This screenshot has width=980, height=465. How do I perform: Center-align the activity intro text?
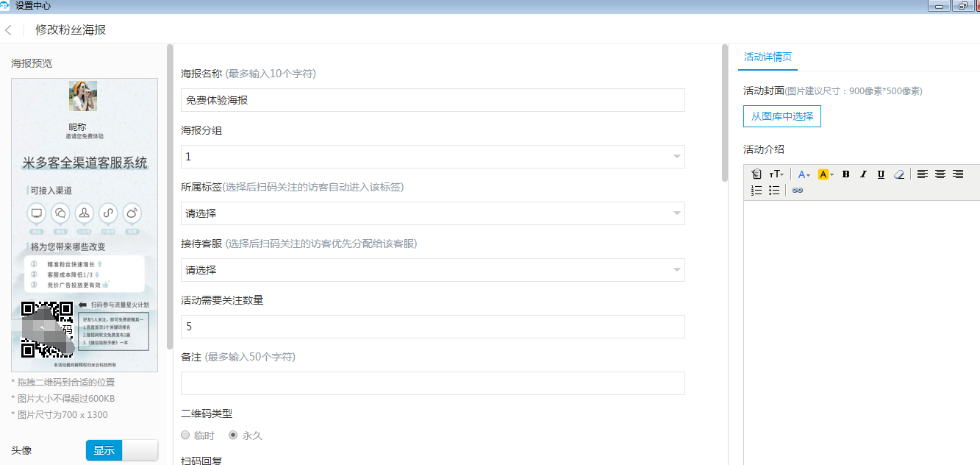940,174
